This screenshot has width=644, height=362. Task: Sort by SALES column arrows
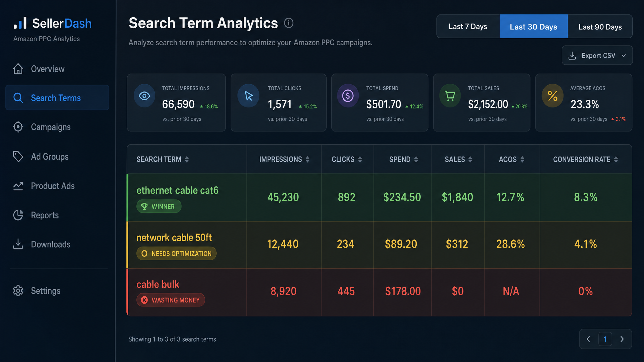(x=470, y=159)
